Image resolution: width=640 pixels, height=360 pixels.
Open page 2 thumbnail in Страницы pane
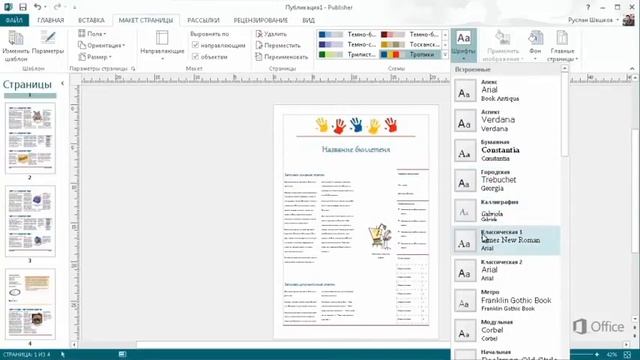click(x=30, y=138)
